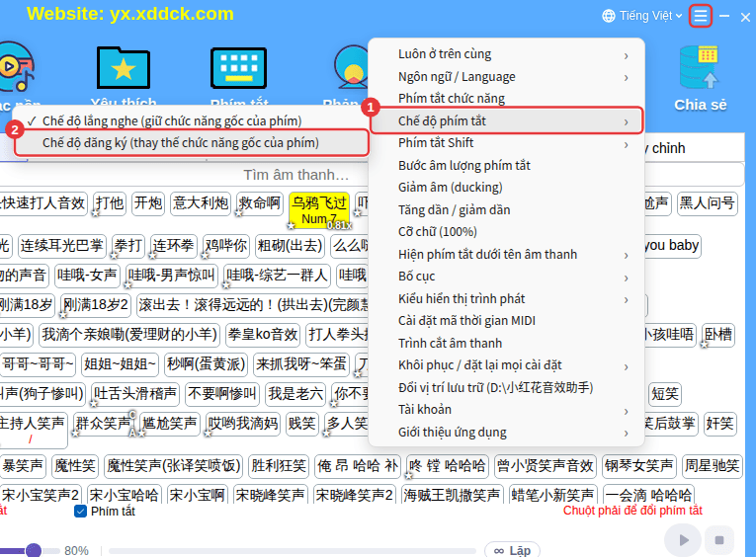Click the playback progress bar
The width and height of the screenshot is (756, 557).
(293, 550)
